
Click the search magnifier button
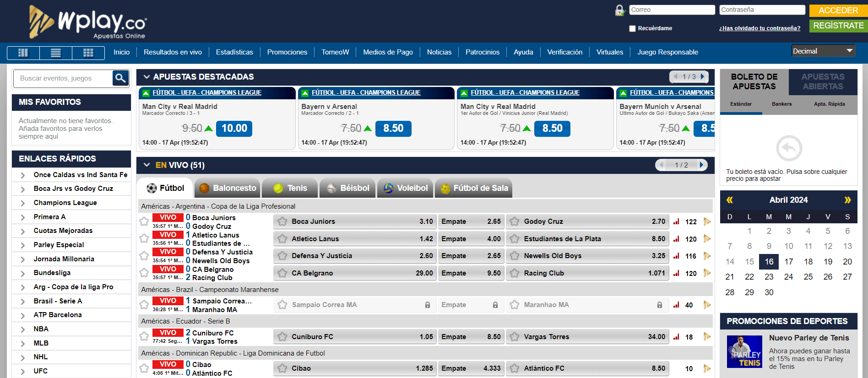point(120,78)
